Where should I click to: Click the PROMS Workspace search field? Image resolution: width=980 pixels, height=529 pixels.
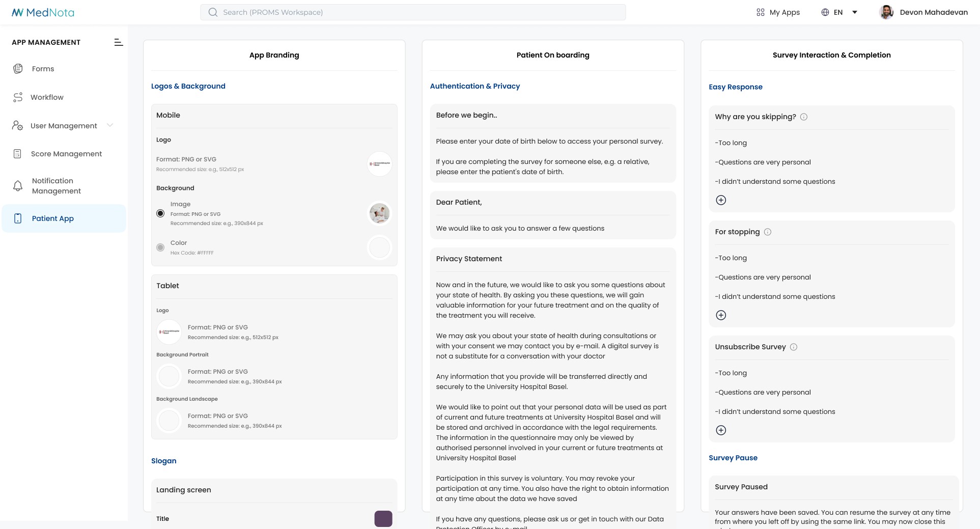413,12
